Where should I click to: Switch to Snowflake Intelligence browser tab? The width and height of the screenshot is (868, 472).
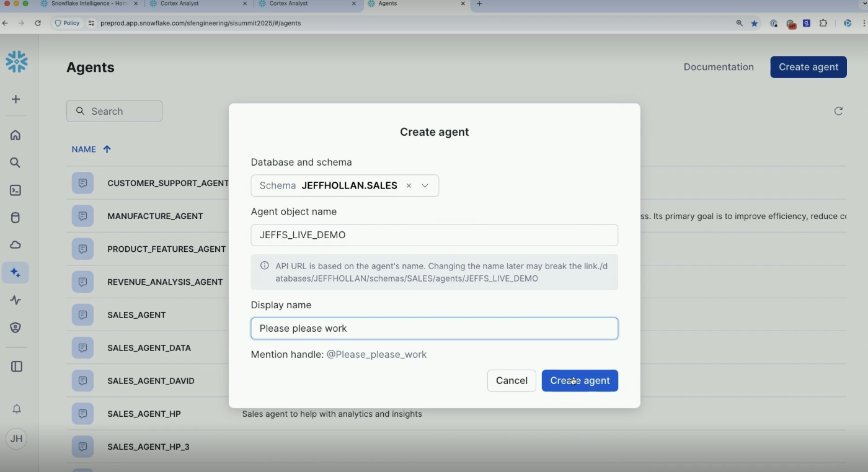pos(90,4)
